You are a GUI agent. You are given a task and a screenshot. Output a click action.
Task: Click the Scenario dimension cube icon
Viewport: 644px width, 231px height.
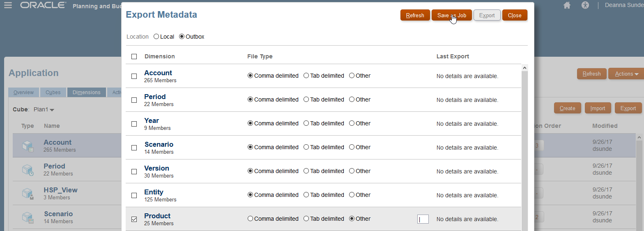[x=28, y=217]
